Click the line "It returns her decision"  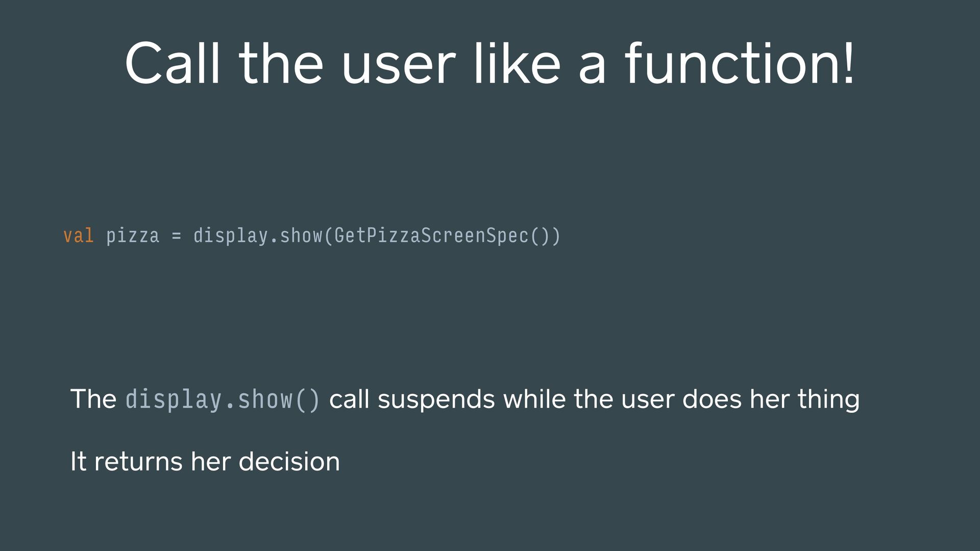[x=205, y=461]
